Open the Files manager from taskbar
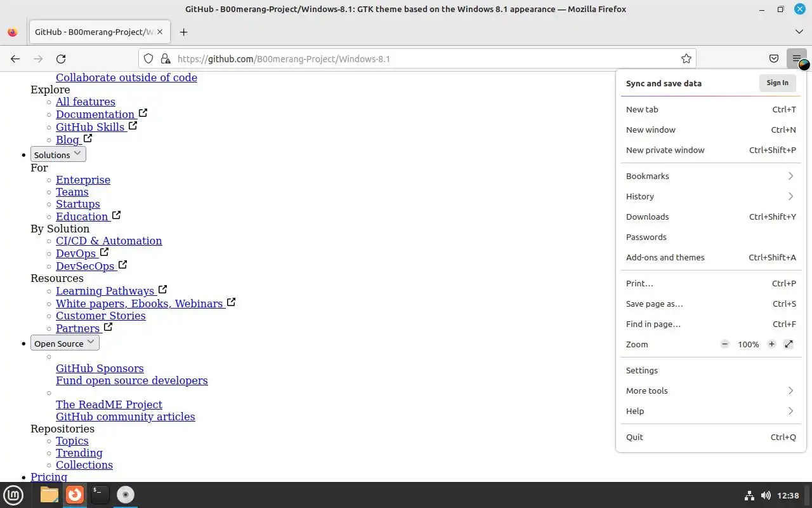Screen dimensions: 812x508 (x=49, y=495)
